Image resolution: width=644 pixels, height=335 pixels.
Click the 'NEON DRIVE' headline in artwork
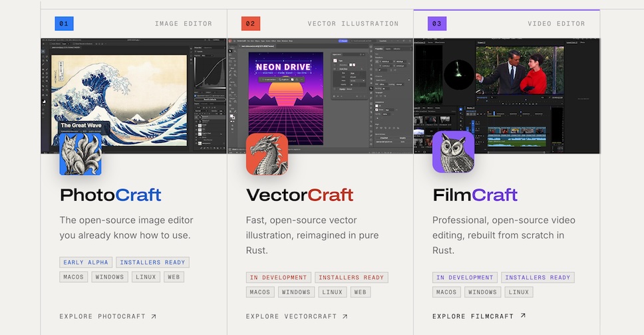283,66
